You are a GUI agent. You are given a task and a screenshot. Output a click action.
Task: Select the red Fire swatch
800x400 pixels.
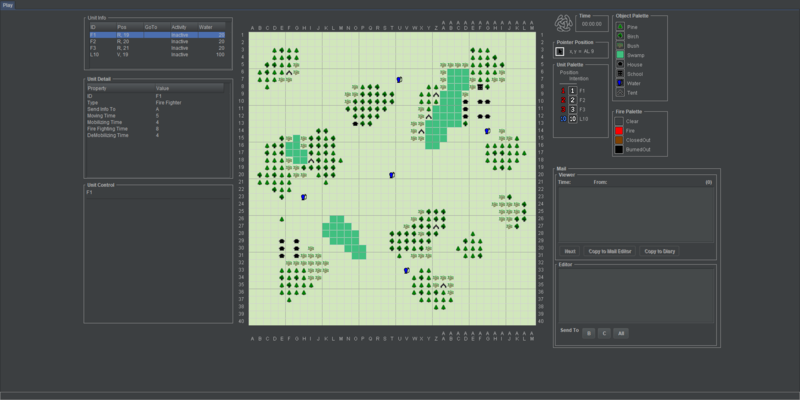[x=620, y=131]
